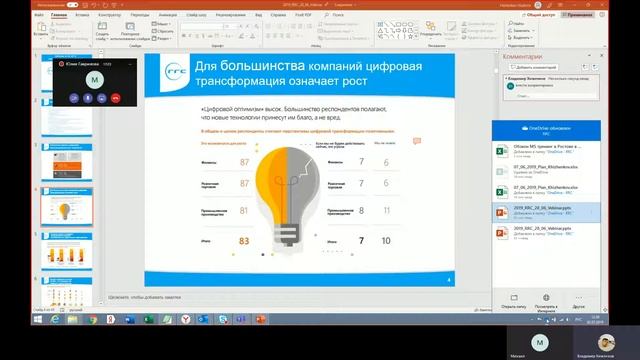Open Выделить select dropdown
640x360 pixels.
pos(520,38)
